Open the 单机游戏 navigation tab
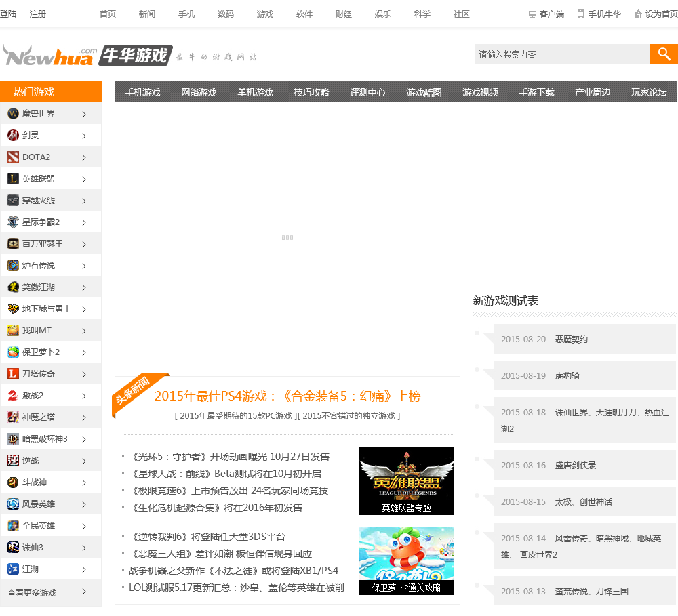Viewport: 678px width, 616px height. point(255,92)
